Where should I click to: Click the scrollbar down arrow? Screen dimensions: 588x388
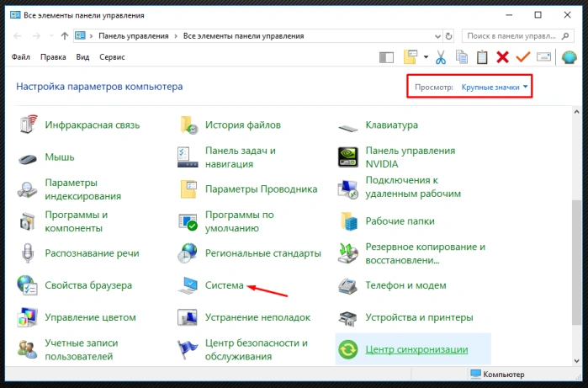[x=577, y=361]
